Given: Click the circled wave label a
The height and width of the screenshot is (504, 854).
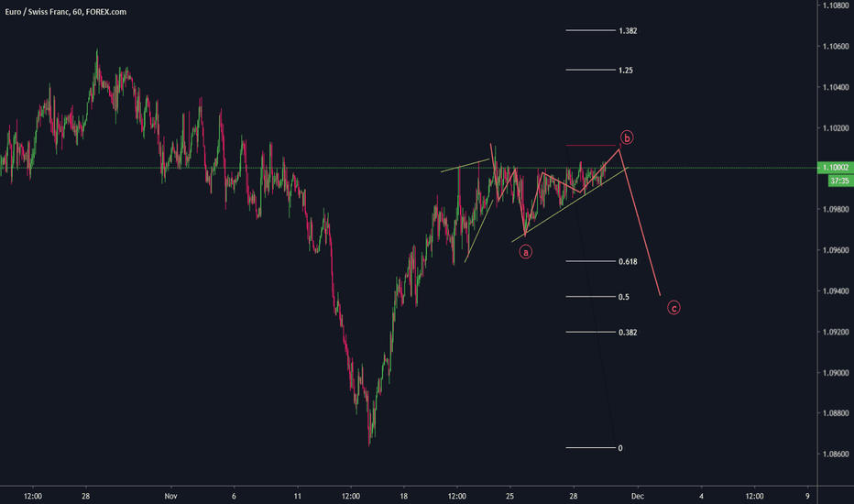Looking at the screenshot, I should tap(526, 251).
